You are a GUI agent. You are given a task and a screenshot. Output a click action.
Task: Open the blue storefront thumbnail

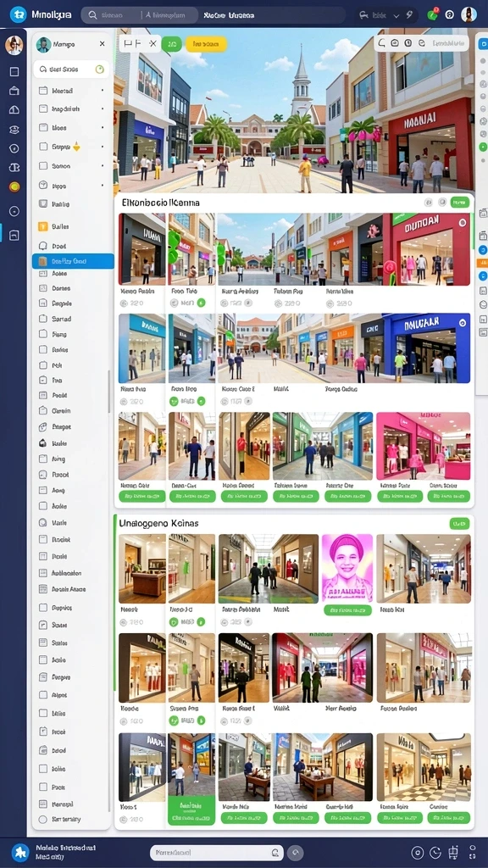426,348
